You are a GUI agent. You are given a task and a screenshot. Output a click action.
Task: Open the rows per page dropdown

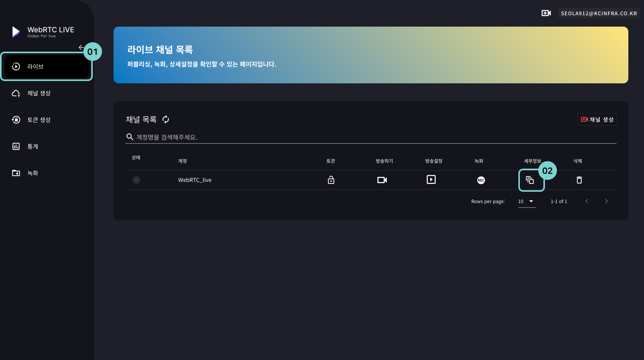[527, 202]
